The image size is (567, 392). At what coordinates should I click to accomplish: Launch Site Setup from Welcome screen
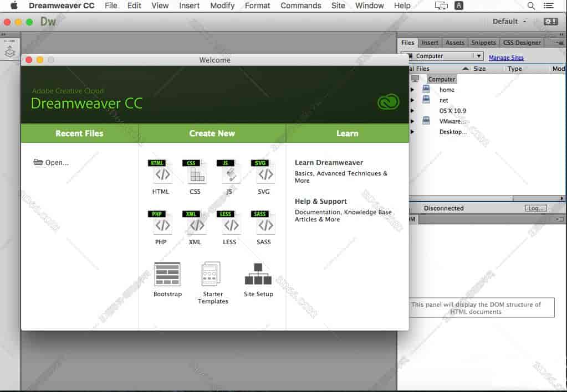258,274
